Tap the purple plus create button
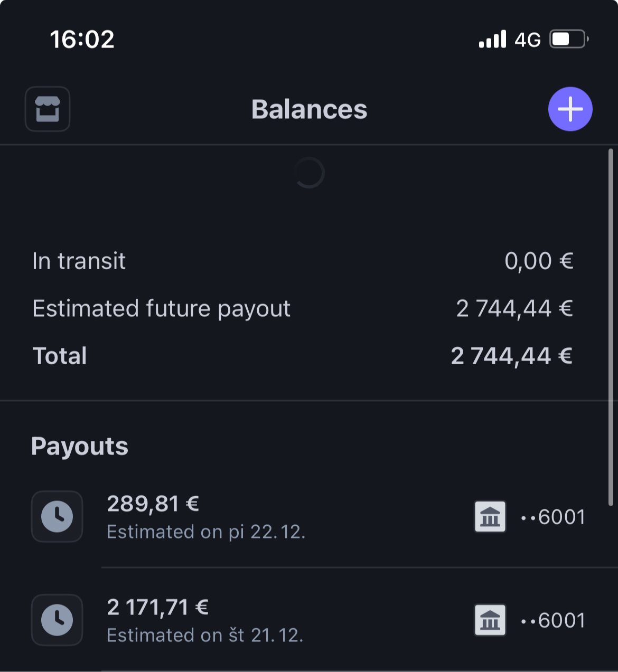 (570, 109)
